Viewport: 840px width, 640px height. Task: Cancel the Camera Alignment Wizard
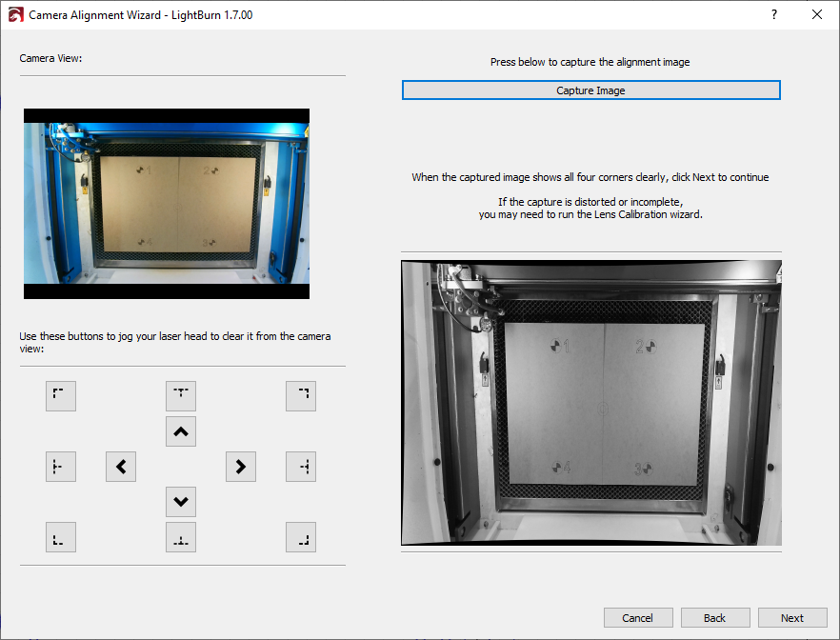pyautogui.click(x=637, y=618)
